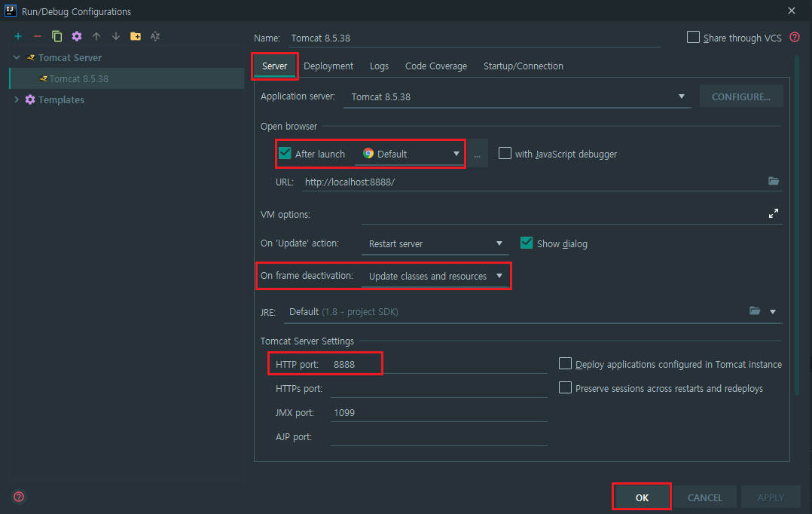This screenshot has width=812, height=514.
Task: Uncheck After launch checkbox
Action: [285, 154]
